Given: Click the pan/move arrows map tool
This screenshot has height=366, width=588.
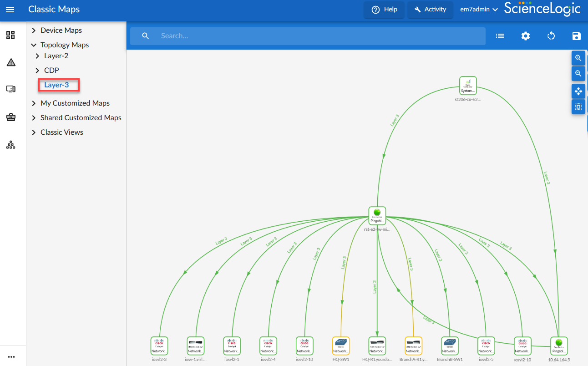Looking at the screenshot, I should click(x=578, y=91).
